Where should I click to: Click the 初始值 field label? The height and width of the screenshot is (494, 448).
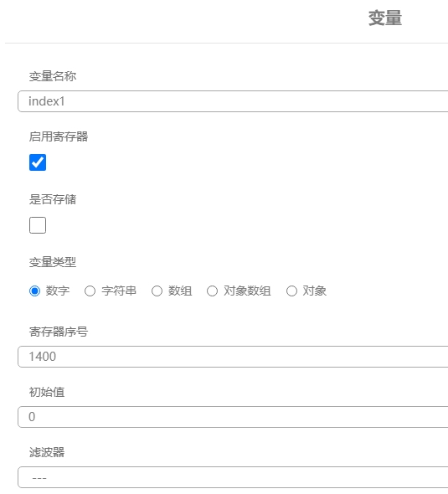pos(47,392)
